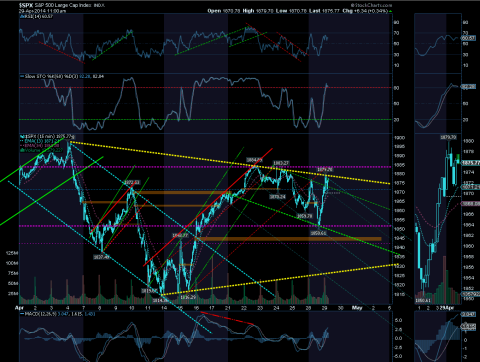Screen dimensions: 480x362
Task: Click the -2.5 level on the main MACD axis
Action: [398, 348]
